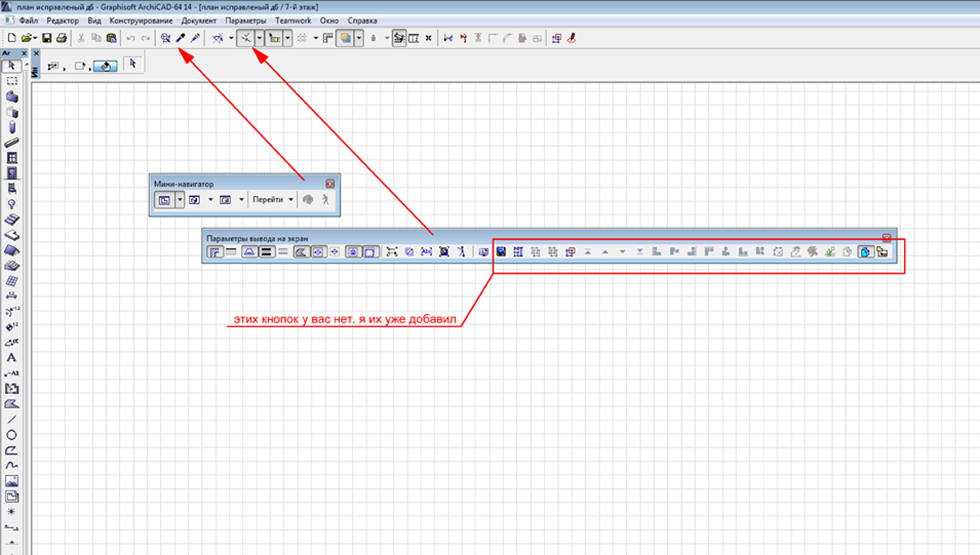
Task: Select the Label tool marked A1
Action: pos(11,373)
